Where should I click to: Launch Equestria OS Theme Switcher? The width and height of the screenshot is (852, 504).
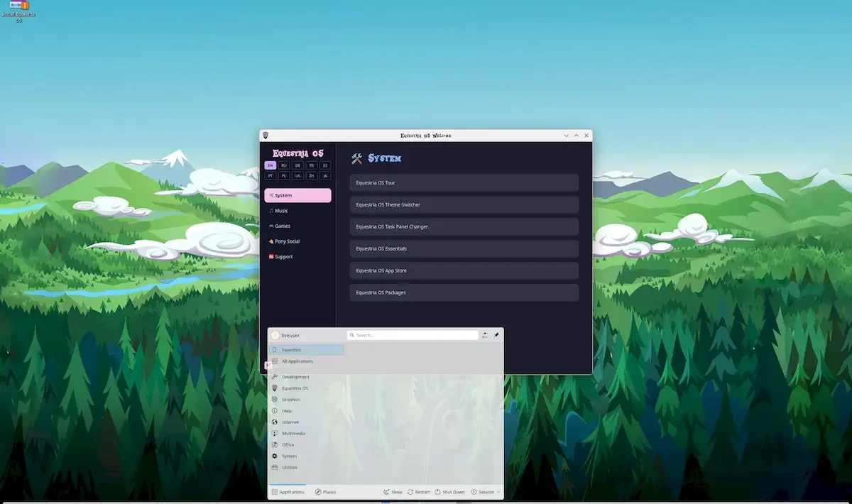pyautogui.click(x=464, y=205)
